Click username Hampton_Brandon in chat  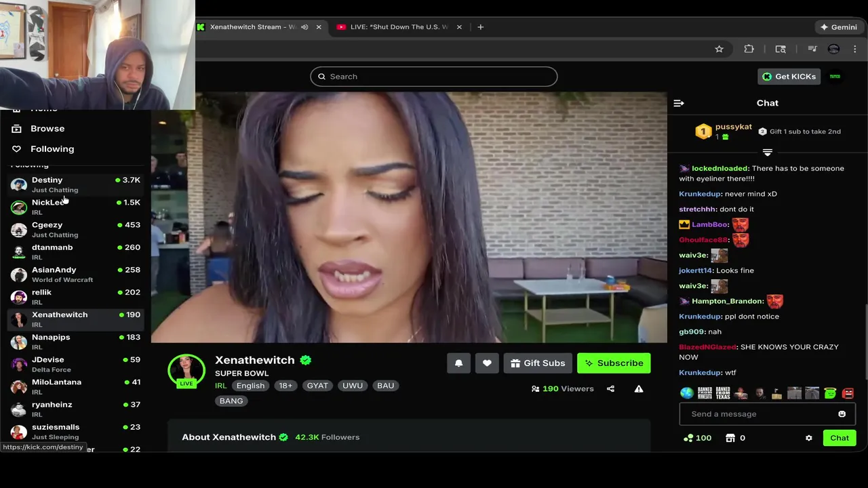click(727, 301)
